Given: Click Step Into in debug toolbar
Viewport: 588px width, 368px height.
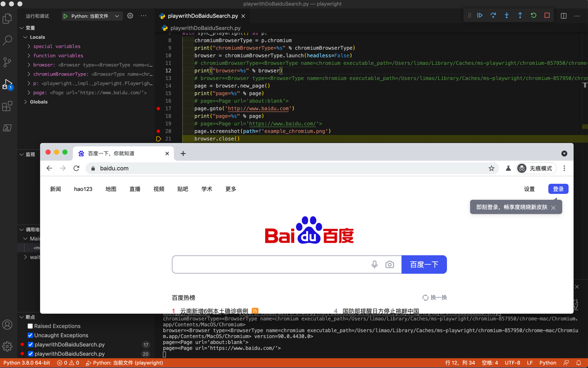Looking at the screenshot, I should tap(507, 16).
